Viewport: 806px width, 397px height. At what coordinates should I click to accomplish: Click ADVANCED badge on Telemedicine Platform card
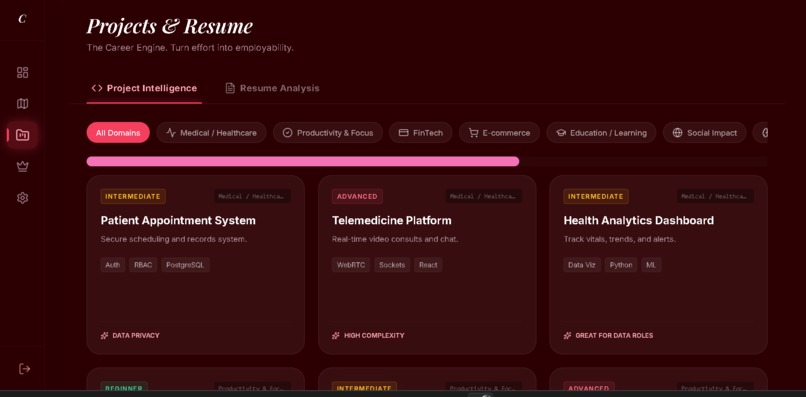[357, 196]
